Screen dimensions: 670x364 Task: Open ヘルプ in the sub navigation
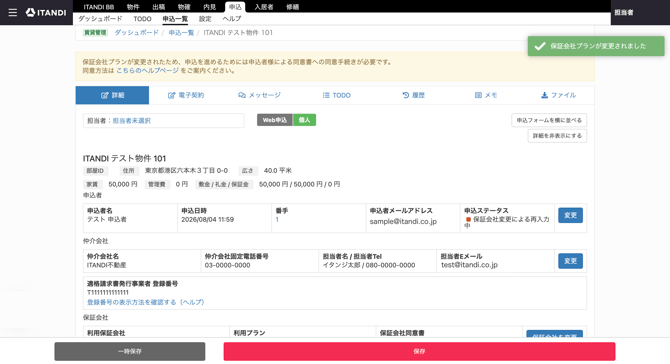tap(232, 19)
